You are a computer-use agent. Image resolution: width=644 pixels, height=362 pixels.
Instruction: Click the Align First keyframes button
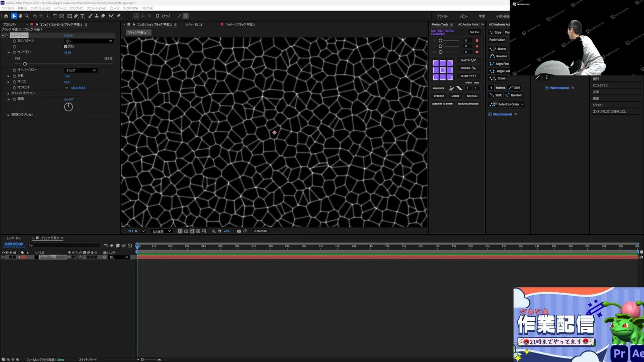(499, 64)
